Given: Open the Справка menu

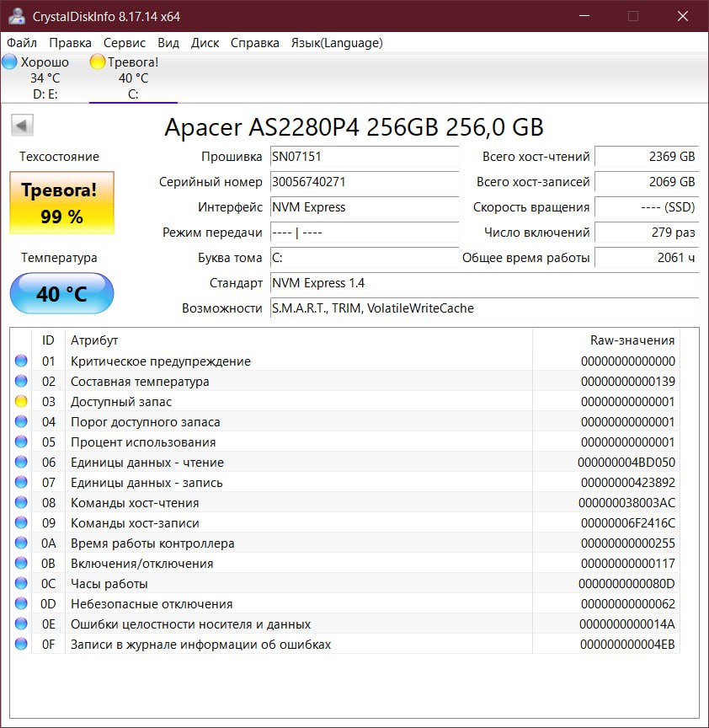Looking at the screenshot, I should (x=255, y=43).
